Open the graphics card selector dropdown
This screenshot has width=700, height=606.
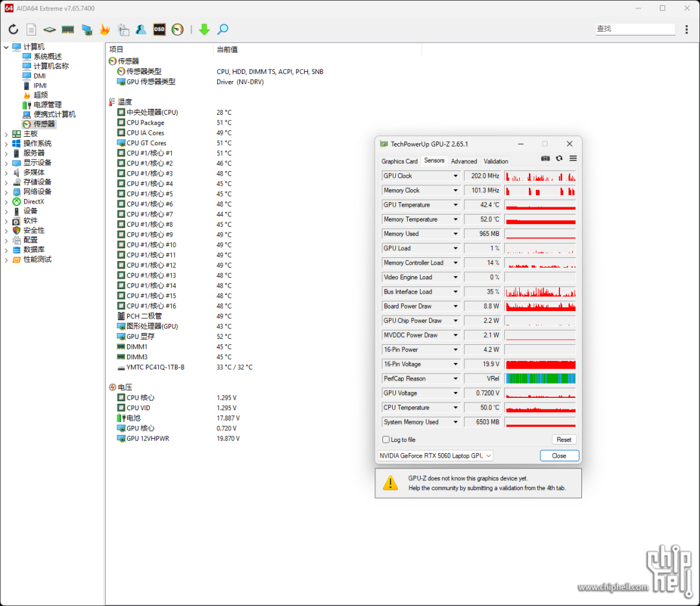tap(435, 456)
